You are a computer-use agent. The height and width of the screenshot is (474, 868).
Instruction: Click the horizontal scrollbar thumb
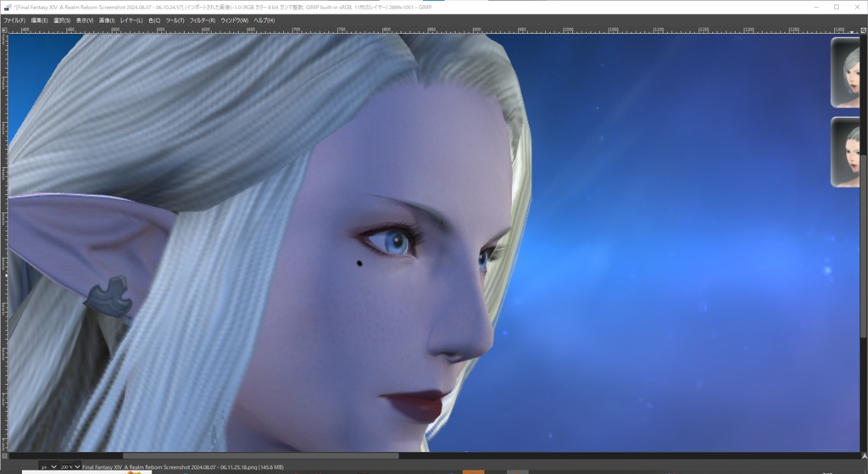(x=260, y=456)
